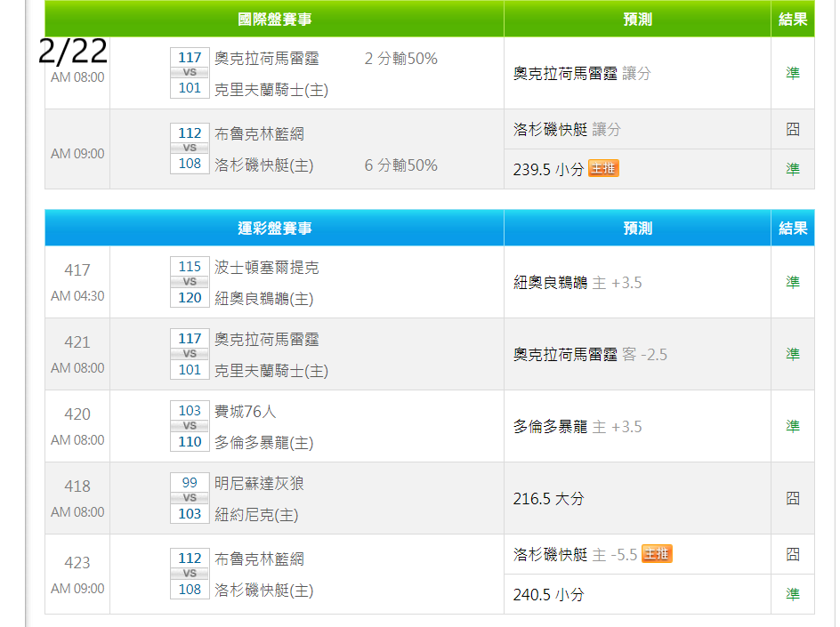Click game number 421

[77, 342]
